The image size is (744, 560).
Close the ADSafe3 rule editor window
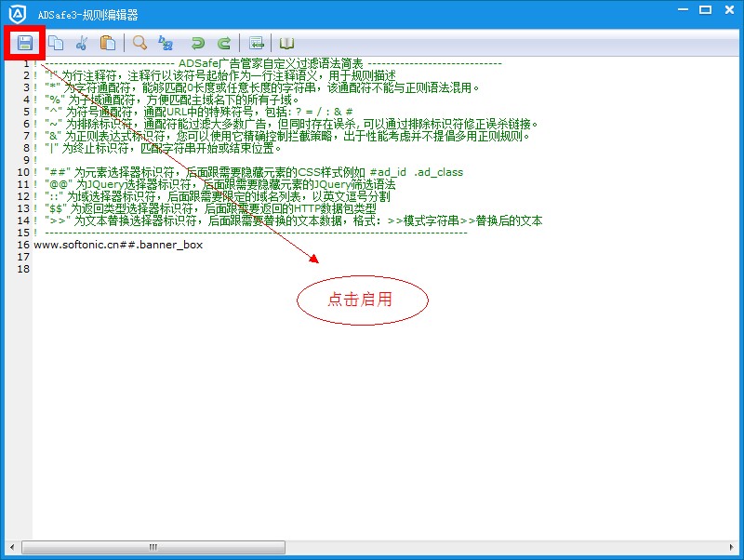coord(730,9)
